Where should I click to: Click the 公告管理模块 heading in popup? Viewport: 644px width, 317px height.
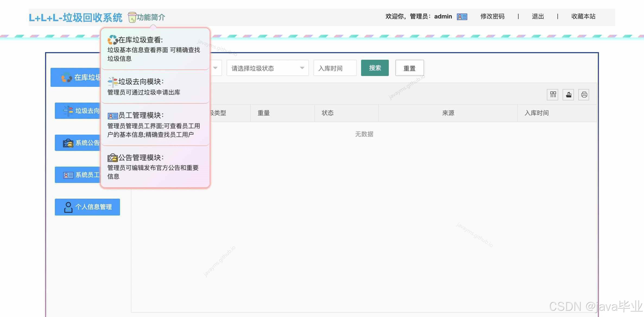[x=141, y=157]
